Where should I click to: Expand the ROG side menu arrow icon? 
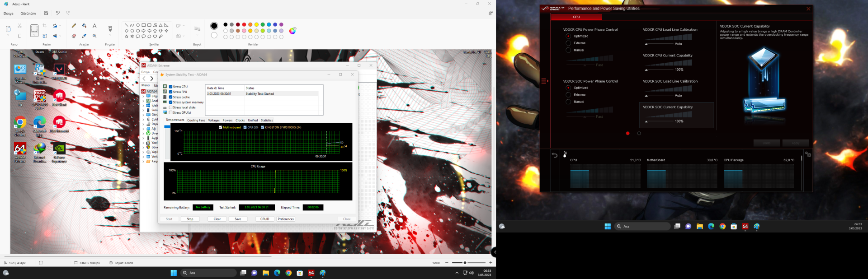click(x=545, y=81)
